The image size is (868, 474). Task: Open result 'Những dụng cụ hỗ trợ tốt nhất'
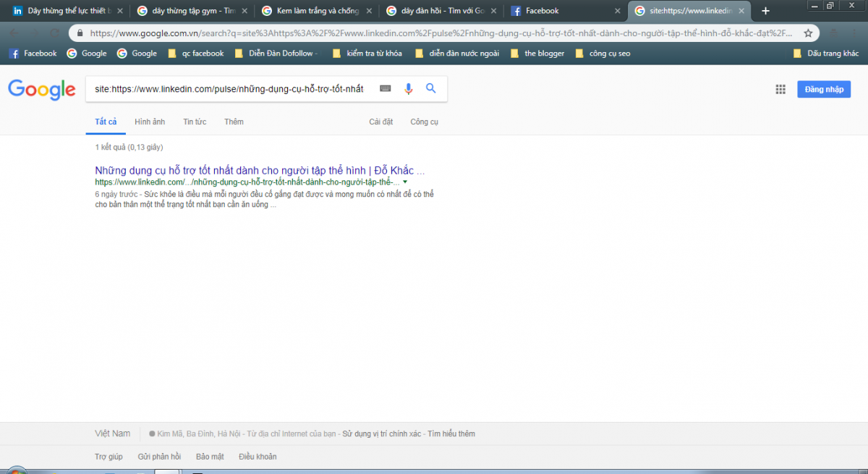[x=260, y=171]
